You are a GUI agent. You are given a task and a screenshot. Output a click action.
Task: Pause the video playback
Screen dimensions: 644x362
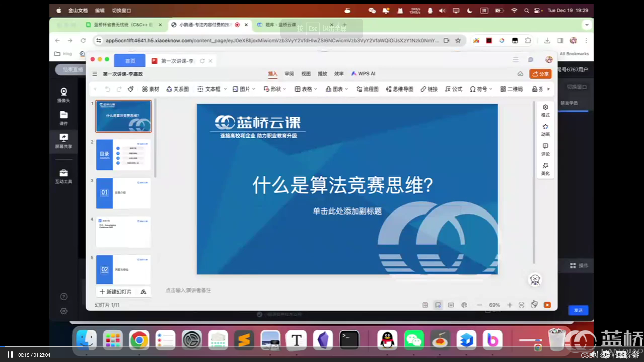[10, 355]
